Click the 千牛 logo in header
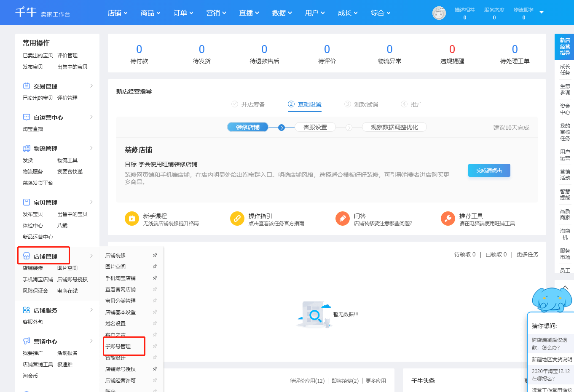This screenshot has width=574, height=392. pos(26,12)
